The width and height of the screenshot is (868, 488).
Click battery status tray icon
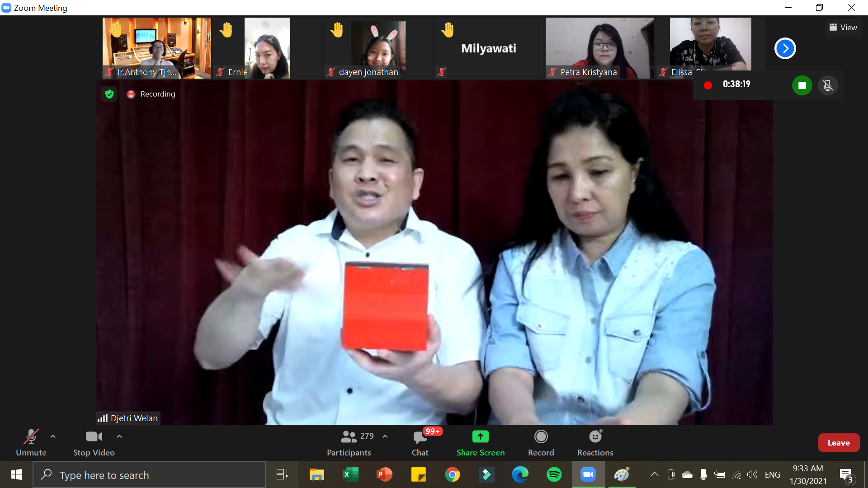[x=719, y=474]
